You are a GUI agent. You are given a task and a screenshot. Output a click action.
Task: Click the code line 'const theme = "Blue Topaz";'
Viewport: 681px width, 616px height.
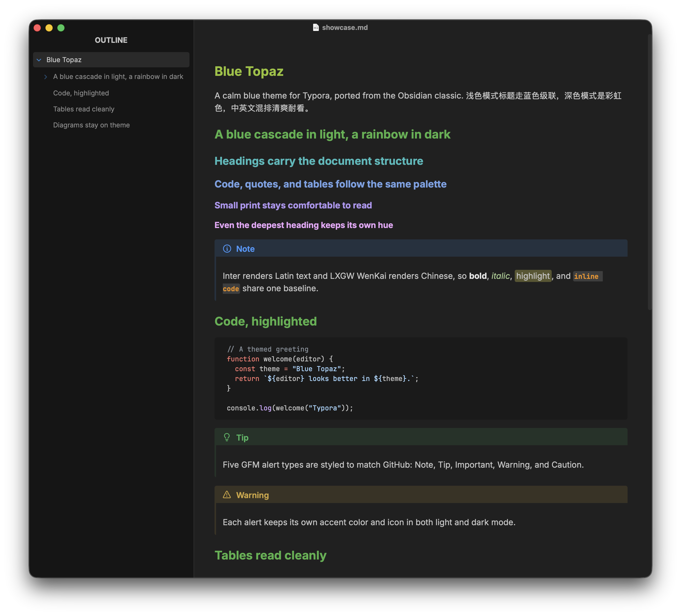(x=290, y=369)
